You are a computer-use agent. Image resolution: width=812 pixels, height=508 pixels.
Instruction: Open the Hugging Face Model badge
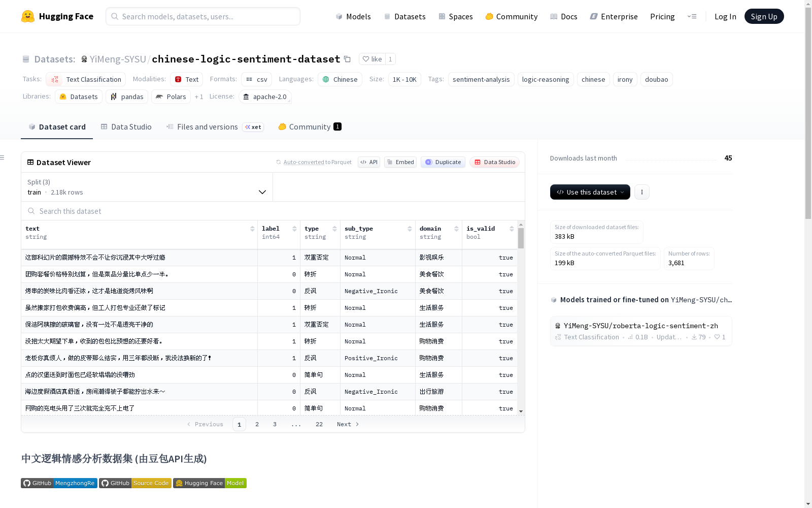point(210,483)
